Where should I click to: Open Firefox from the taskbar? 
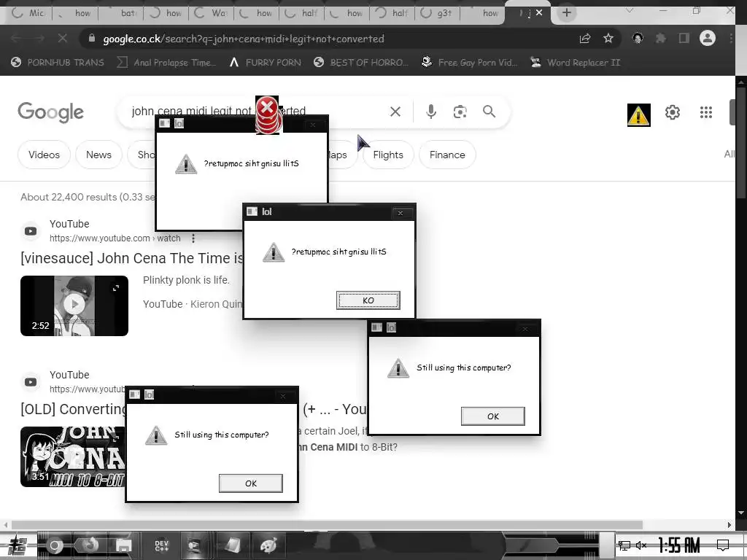tap(89, 545)
